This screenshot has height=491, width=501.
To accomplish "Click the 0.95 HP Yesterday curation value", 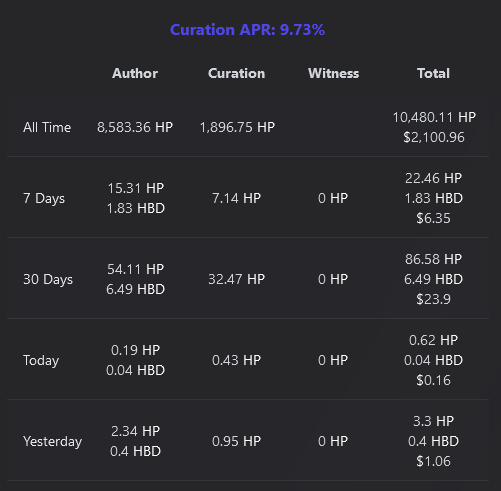I will coord(236,441).
